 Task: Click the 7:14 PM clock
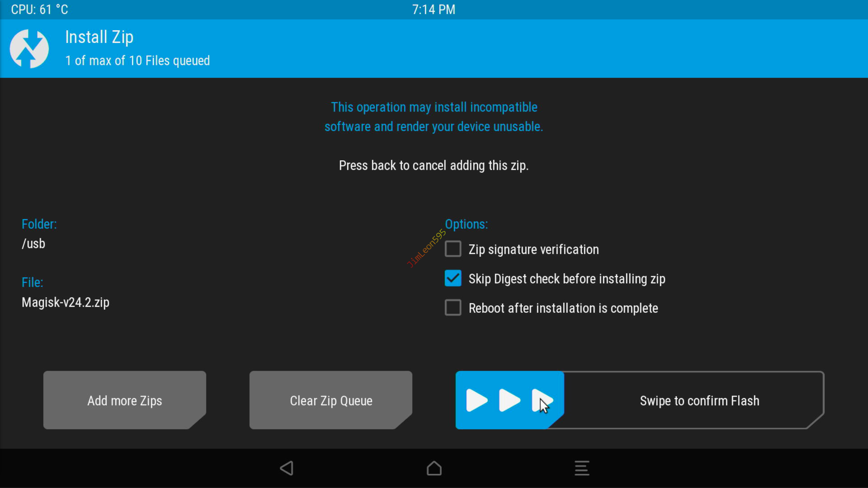point(433,9)
